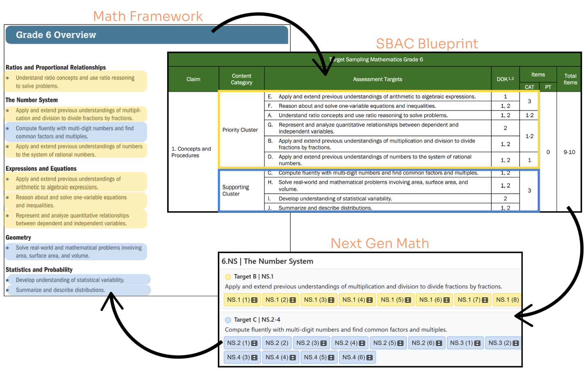Select the NS.1 (2) item button
This screenshot has height=374, width=588.
[280, 300]
